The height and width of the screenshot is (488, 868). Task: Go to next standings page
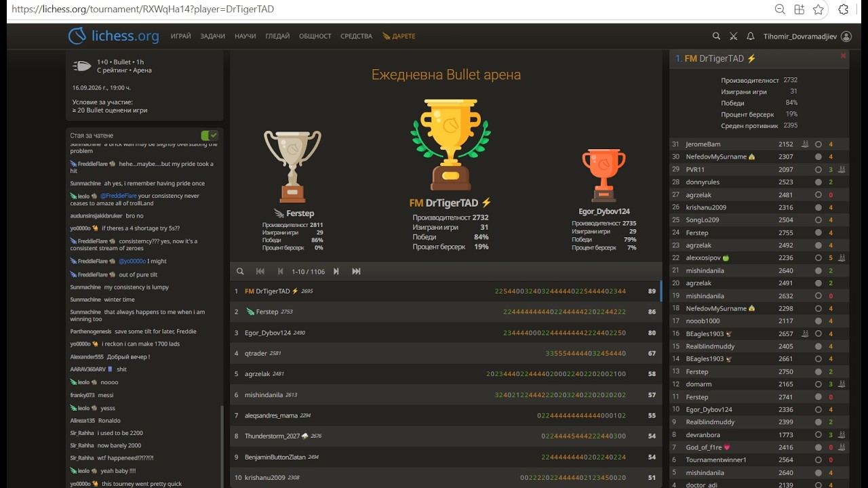click(336, 271)
